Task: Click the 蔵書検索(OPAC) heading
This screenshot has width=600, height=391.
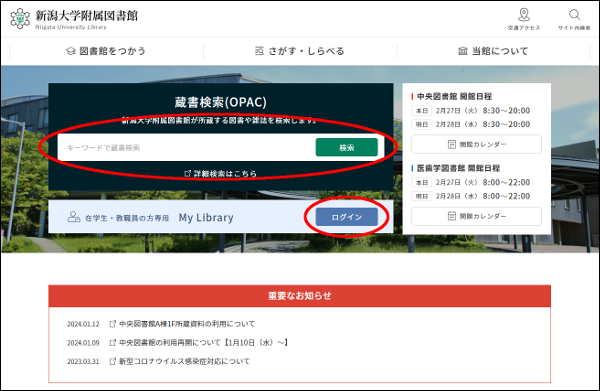Action: click(x=220, y=102)
